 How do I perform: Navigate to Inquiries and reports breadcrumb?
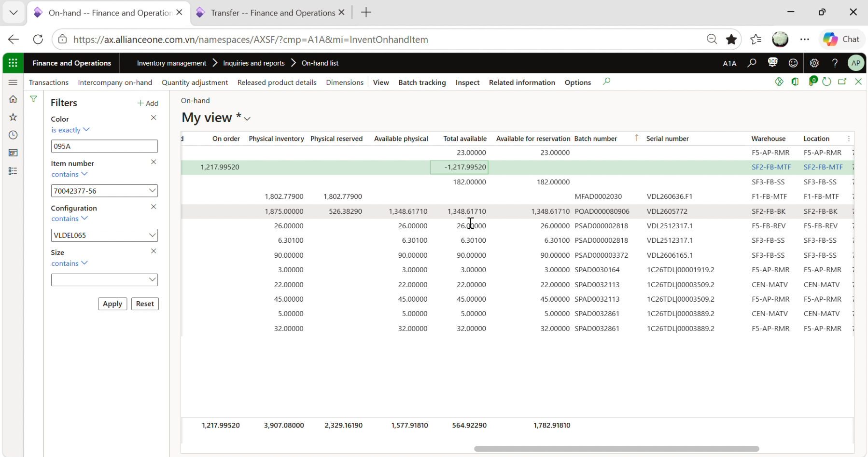coord(254,63)
